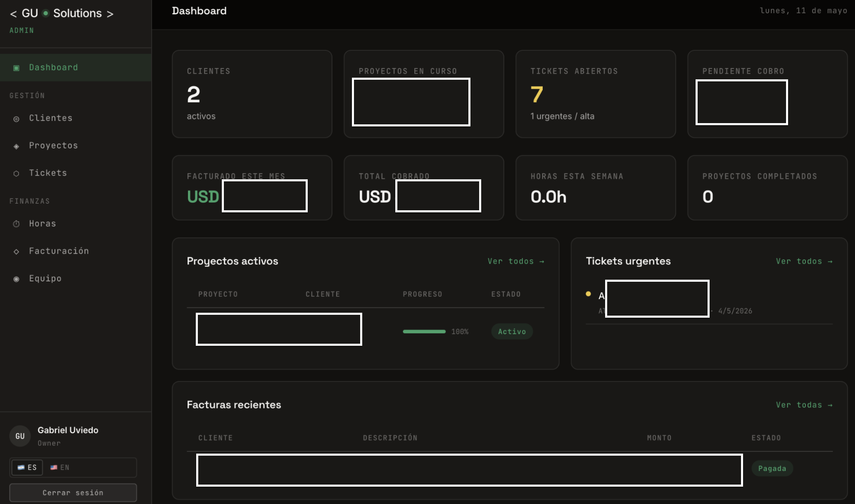Open the Equipo page
Screen dimensions: 855x504
tap(76, 278)
